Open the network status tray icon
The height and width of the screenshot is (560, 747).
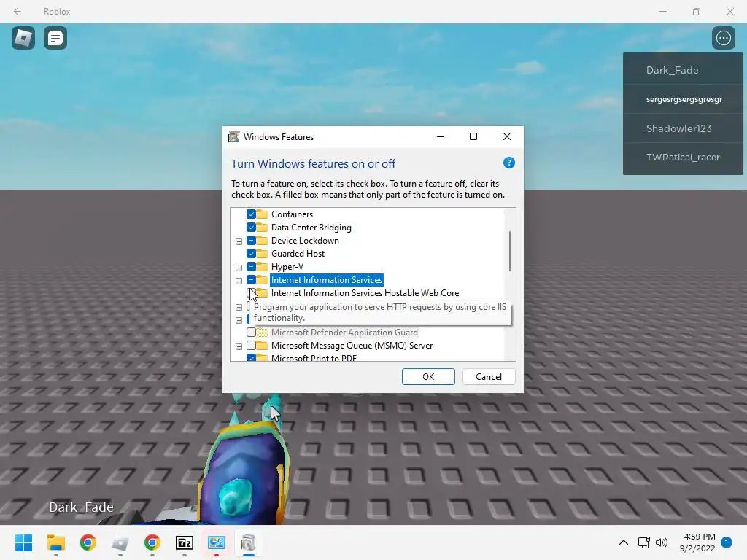(643, 542)
